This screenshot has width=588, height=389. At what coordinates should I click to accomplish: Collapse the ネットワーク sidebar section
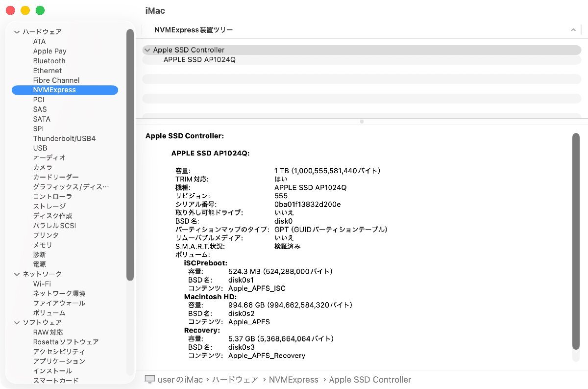pos(17,274)
